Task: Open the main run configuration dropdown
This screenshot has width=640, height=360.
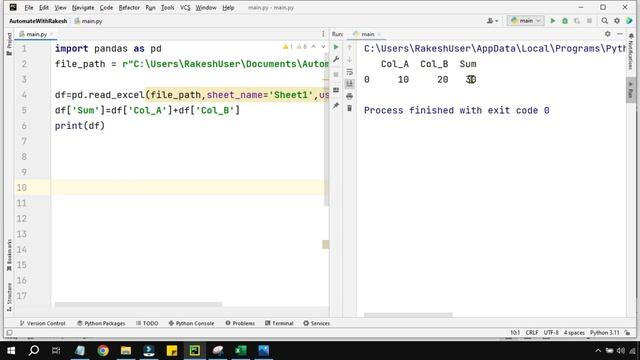Action: pyautogui.click(x=525, y=21)
